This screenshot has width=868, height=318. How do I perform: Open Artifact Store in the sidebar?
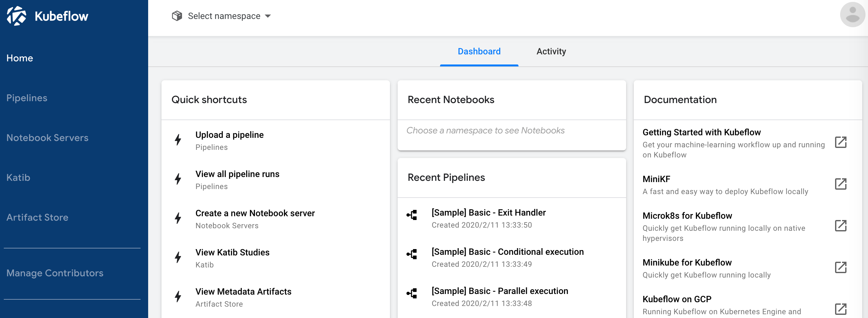click(x=37, y=217)
